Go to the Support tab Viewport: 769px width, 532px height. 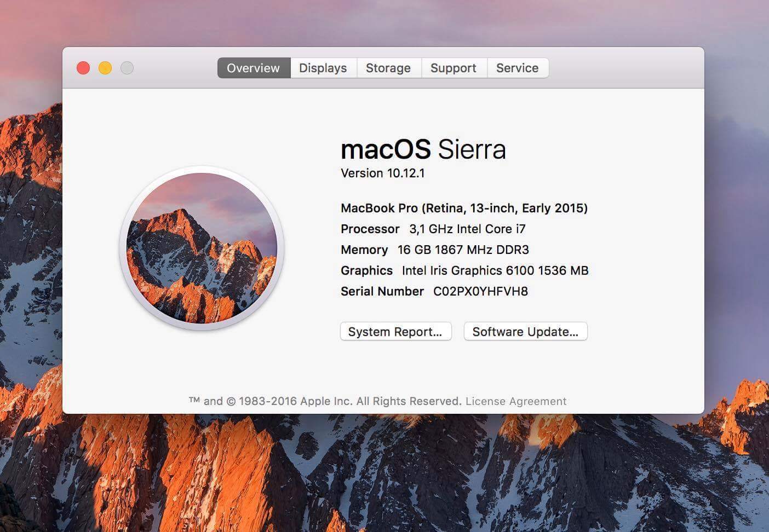[454, 68]
